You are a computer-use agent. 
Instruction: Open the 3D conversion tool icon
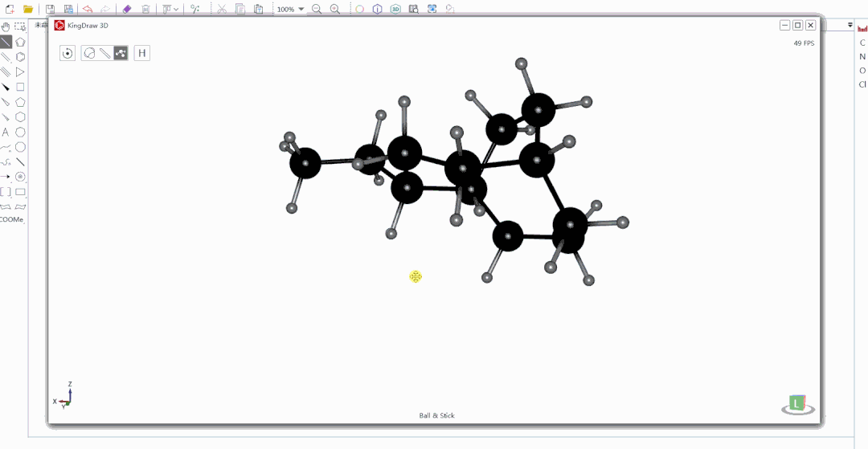pyautogui.click(x=395, y=10)
